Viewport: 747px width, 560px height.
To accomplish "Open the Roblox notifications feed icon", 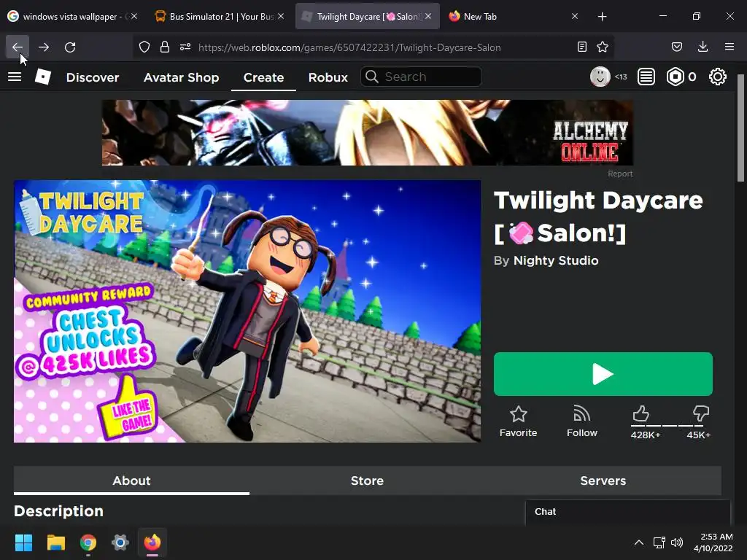I will point(646,77).
